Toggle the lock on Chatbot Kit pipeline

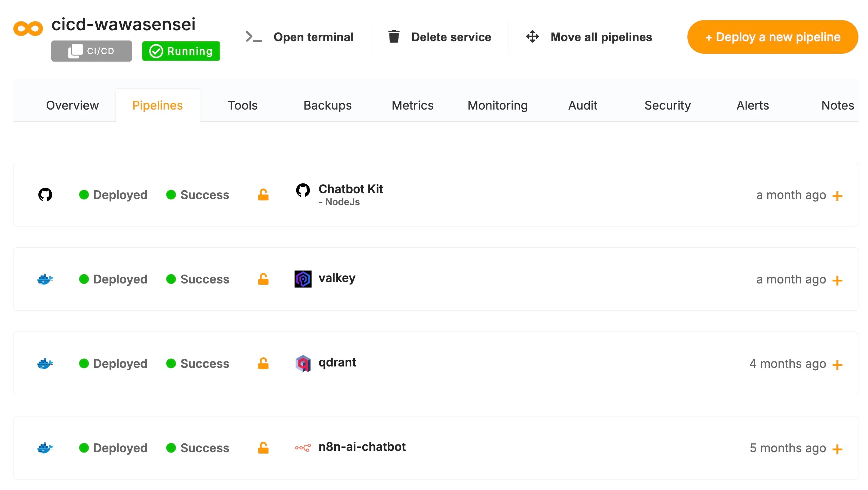click(x=263, y=195)
